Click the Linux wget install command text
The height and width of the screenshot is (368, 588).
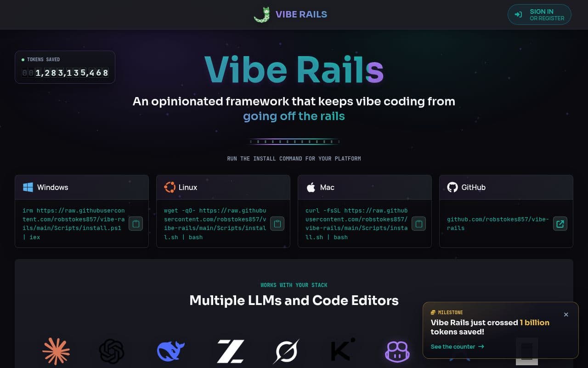(x=215, y=224)
